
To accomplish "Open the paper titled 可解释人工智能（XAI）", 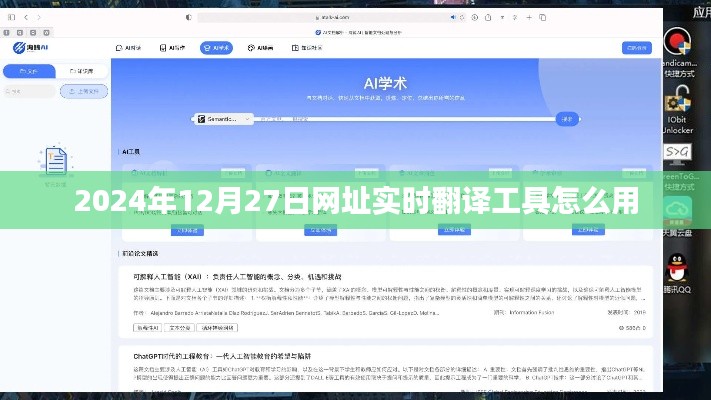I will (237, 277).
